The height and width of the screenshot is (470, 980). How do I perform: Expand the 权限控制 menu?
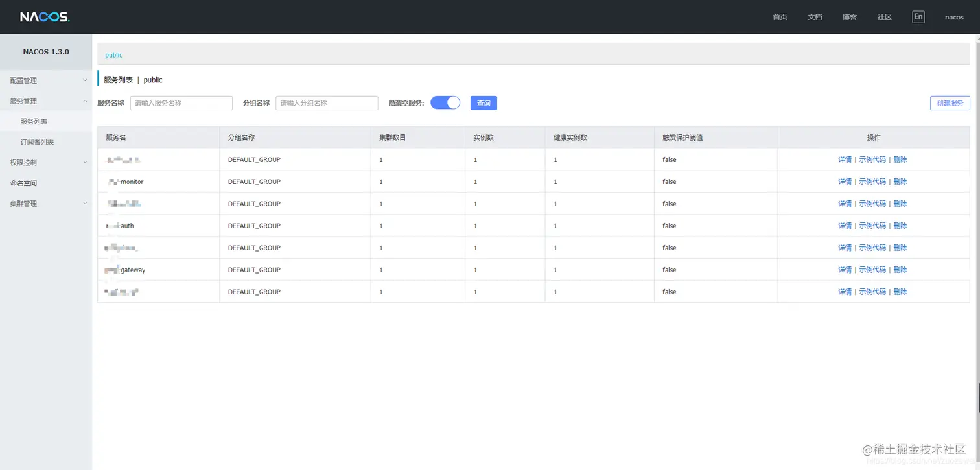[x=46, y=163]
